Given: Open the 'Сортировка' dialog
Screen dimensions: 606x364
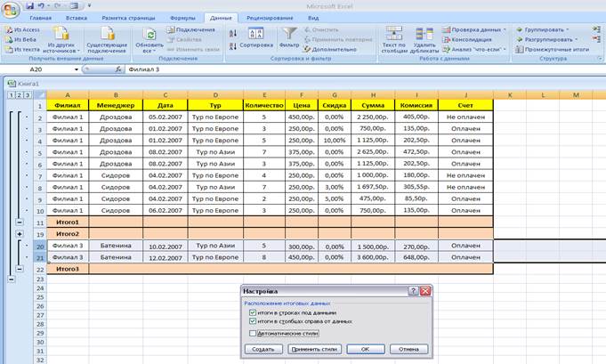Looking at the screenshot, I should (256, 38).
